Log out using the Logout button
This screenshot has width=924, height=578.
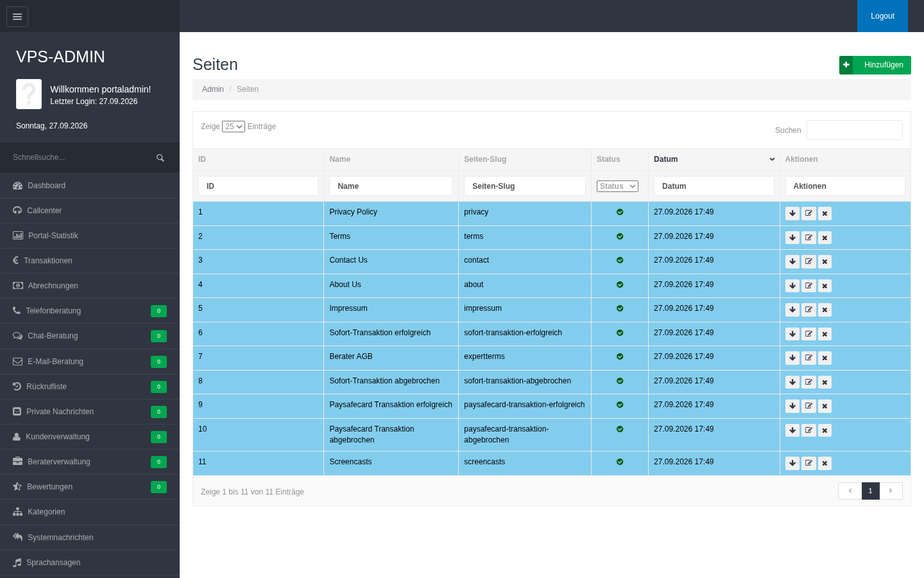(882, 16)
